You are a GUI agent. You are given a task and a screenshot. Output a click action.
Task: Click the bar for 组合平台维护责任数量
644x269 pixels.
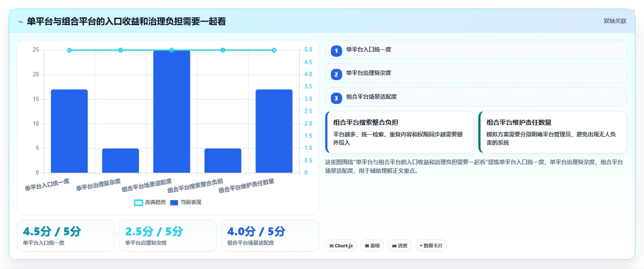coord(274,131)
